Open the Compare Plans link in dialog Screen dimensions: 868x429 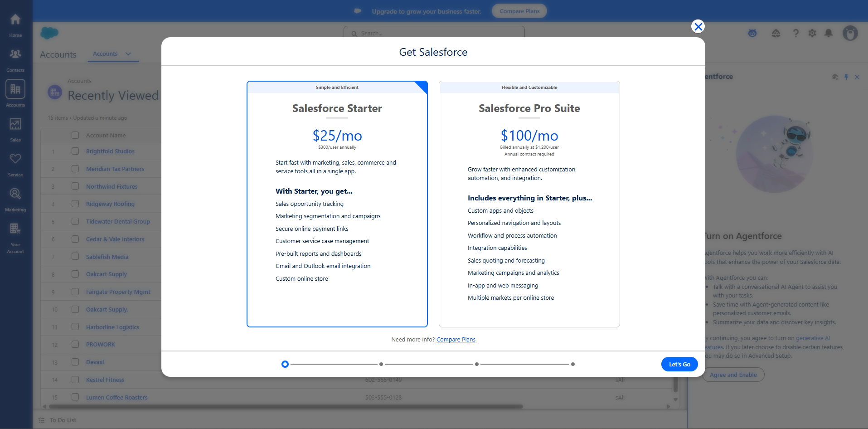[456, 339]
